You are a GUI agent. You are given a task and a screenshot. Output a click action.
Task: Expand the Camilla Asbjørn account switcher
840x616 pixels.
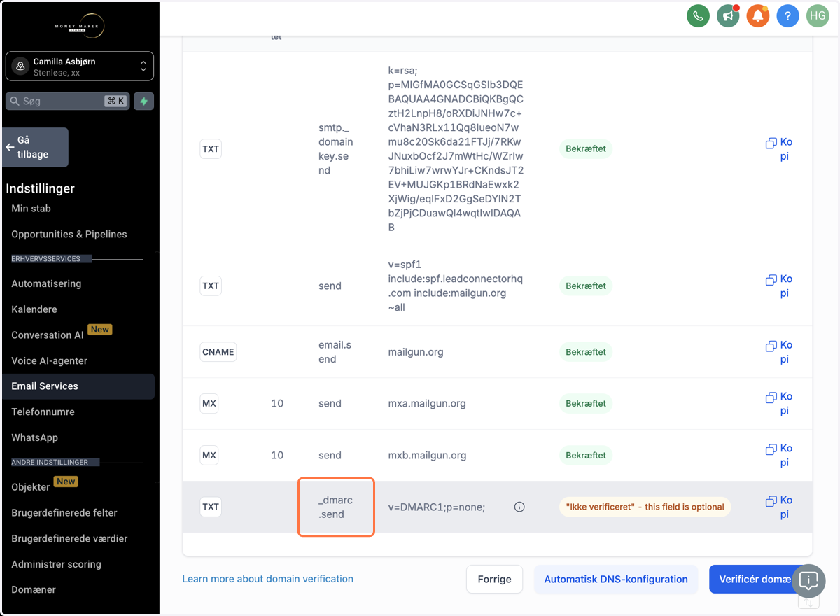pos(80,66)
